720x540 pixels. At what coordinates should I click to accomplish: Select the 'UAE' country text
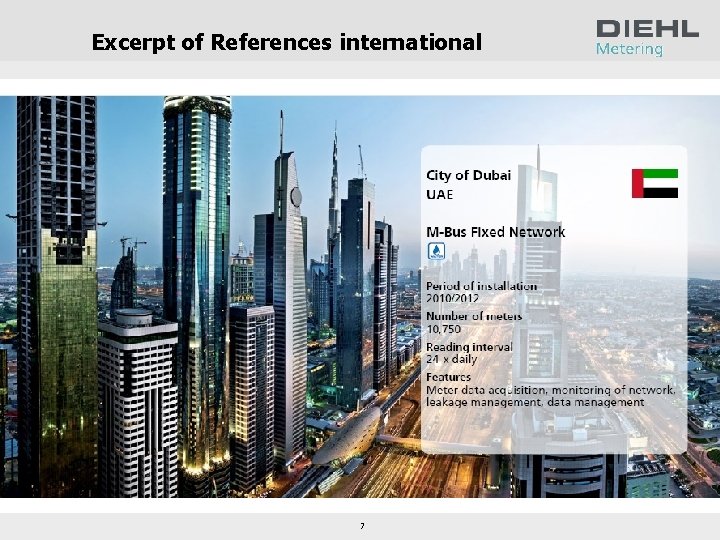(439, 195)
